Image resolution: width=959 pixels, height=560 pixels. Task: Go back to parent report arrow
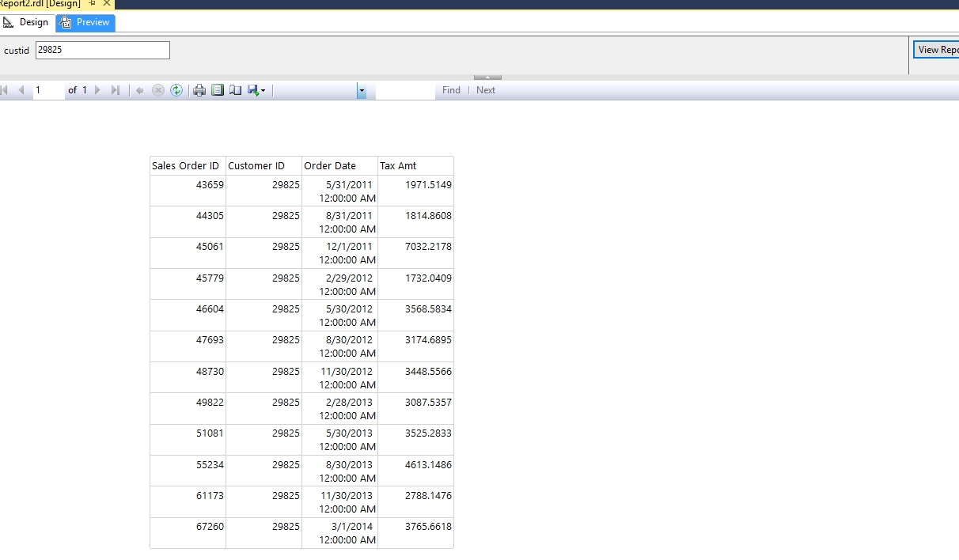tap(140, 90)
